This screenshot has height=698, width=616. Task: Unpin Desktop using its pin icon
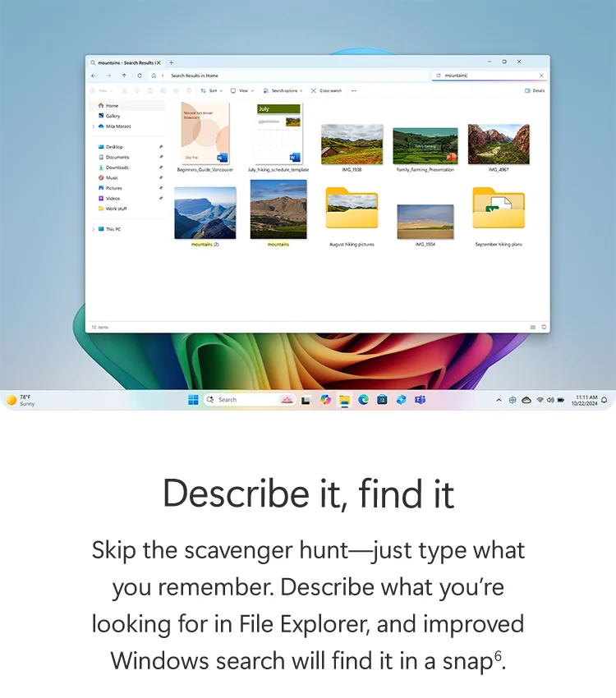click(x=161, y=147)
